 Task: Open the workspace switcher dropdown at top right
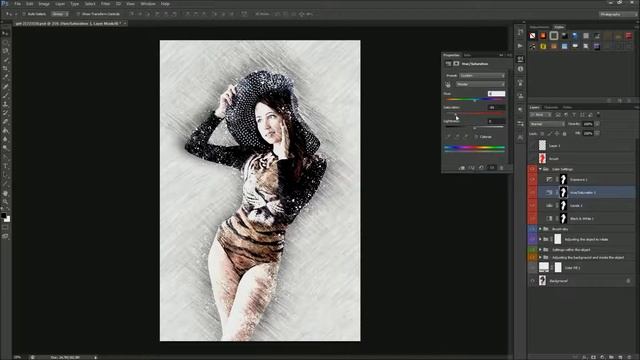point(617,14)
